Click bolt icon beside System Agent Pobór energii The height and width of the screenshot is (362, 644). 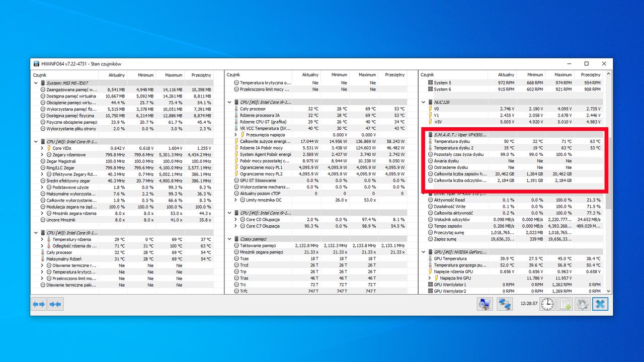coord(236,154)
